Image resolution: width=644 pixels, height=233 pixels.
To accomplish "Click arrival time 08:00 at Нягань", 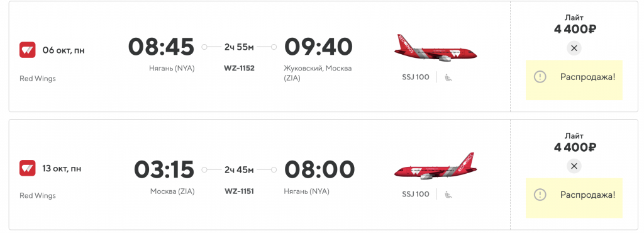I will pyautogui.click(x=319, y=169).
